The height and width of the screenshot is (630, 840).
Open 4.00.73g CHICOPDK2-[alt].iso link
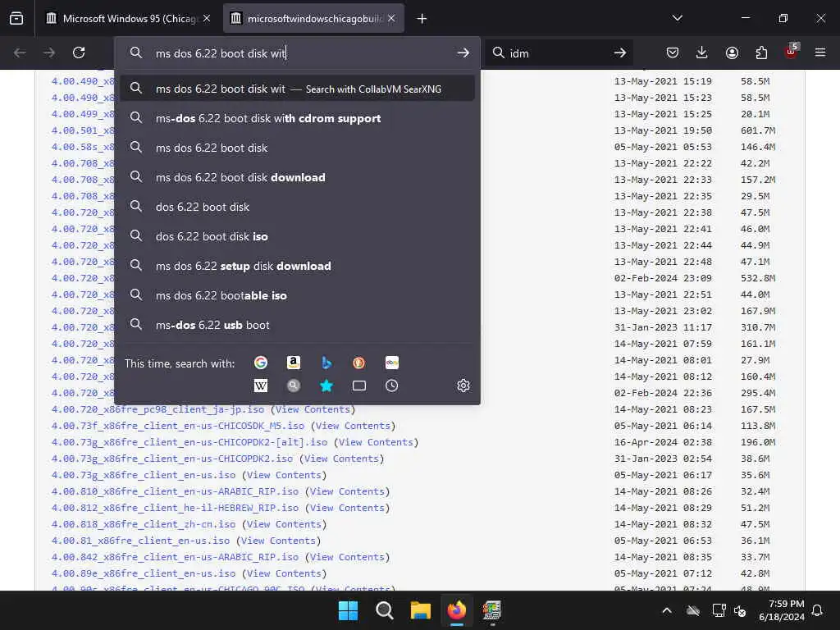point(189,442)
